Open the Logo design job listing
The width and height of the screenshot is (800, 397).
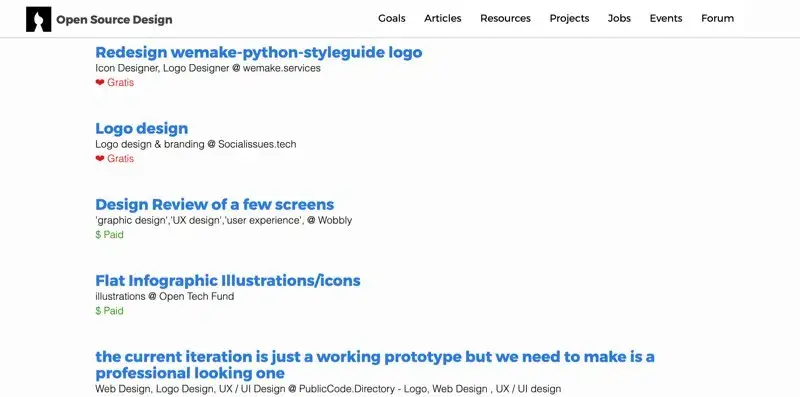pyautogui.click(x=142, y=128)
